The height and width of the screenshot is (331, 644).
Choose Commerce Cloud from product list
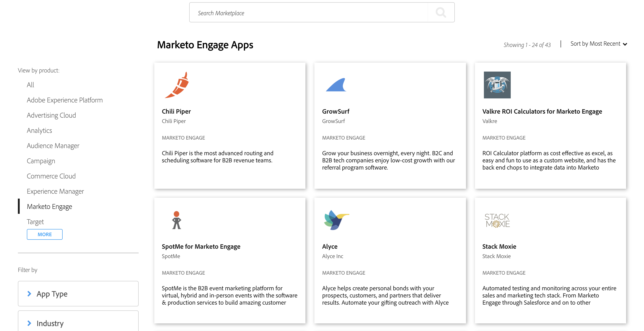point(51,176)
